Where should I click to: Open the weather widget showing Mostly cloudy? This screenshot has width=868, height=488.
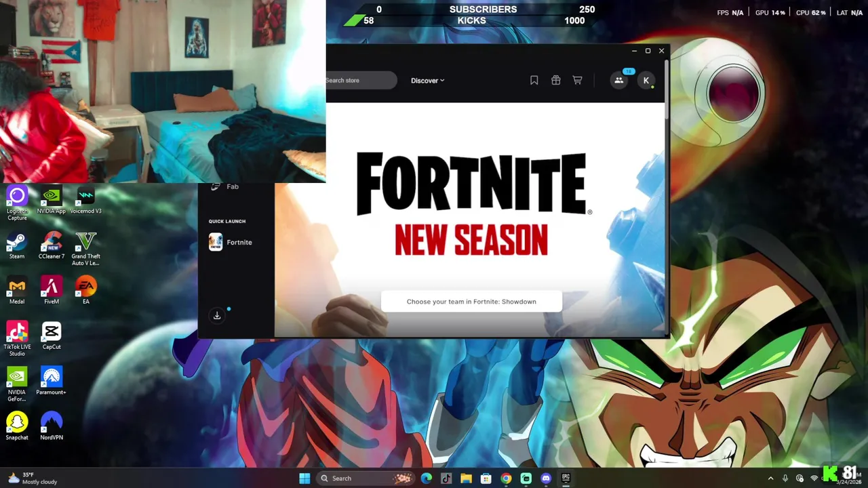(x=33, y=479)
